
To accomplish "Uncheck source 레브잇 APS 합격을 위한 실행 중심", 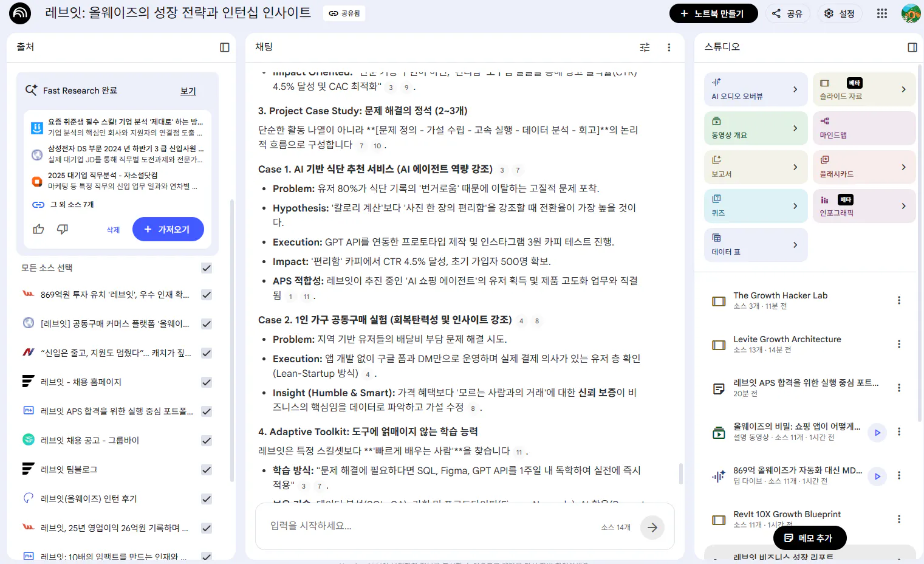I will tap(207, 411).
